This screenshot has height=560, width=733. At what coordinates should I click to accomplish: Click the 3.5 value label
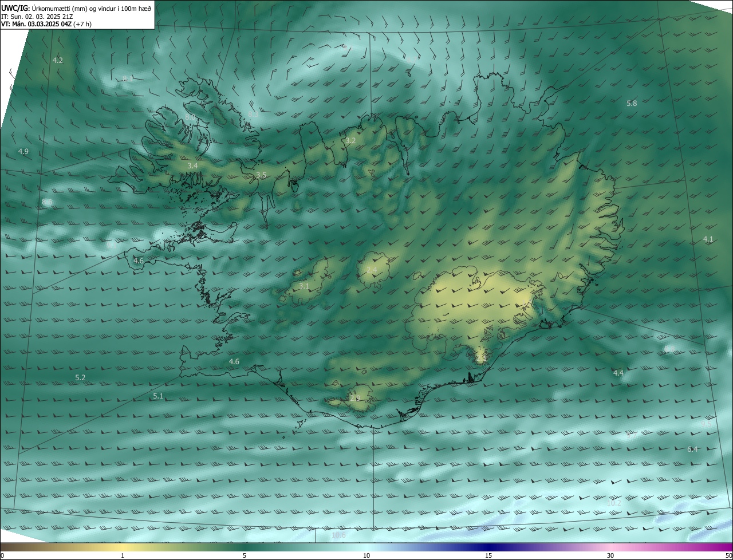point(261,175)
